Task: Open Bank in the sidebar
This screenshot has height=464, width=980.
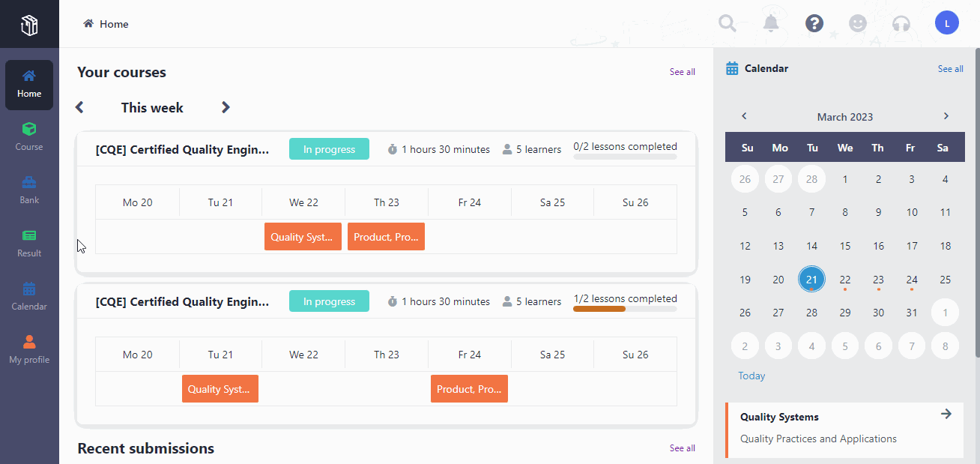Action: (x=29, y=190)
